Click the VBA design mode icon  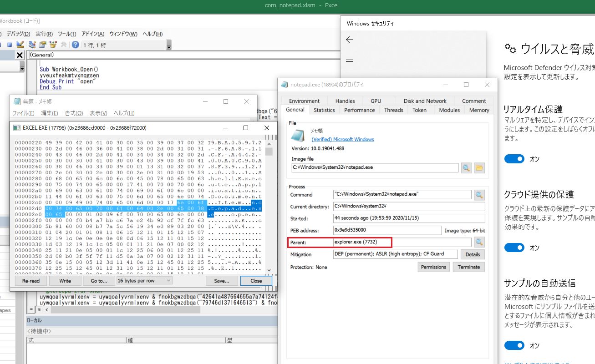point(20,45)
